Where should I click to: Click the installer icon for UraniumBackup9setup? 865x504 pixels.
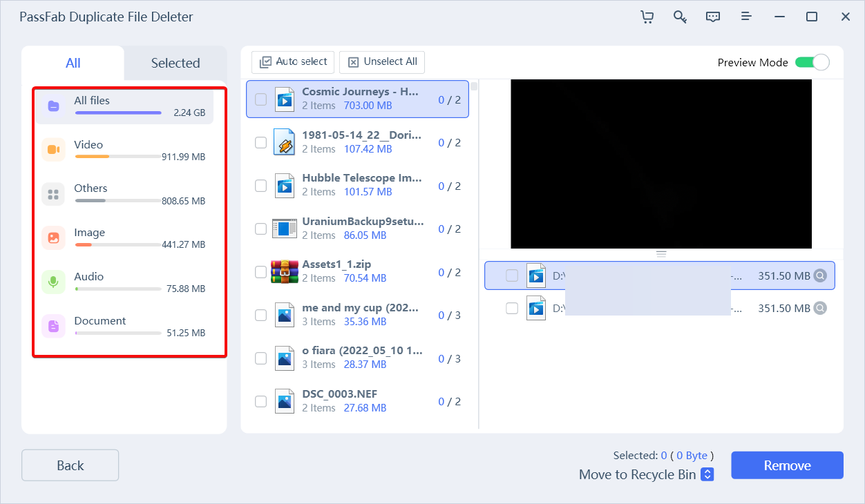click(284, 229)
